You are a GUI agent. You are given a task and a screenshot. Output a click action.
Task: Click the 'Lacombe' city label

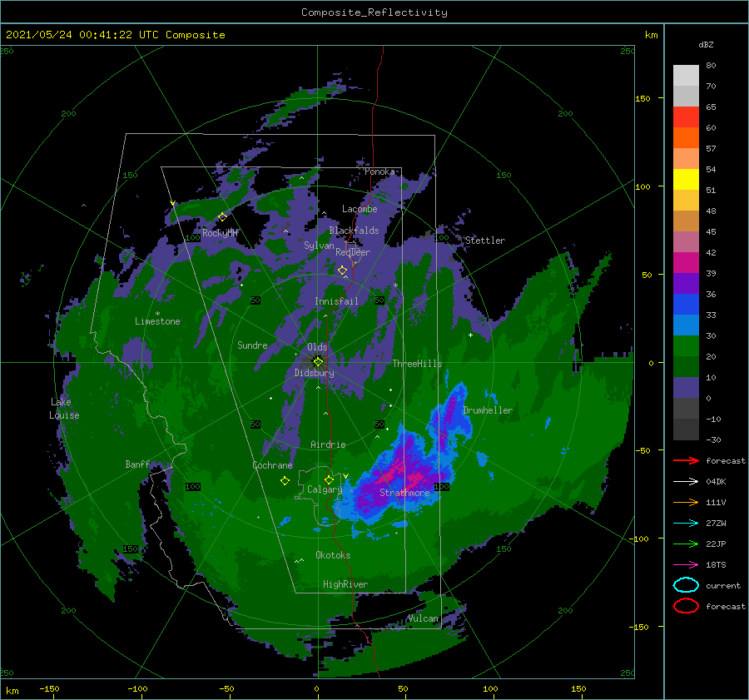360,209
